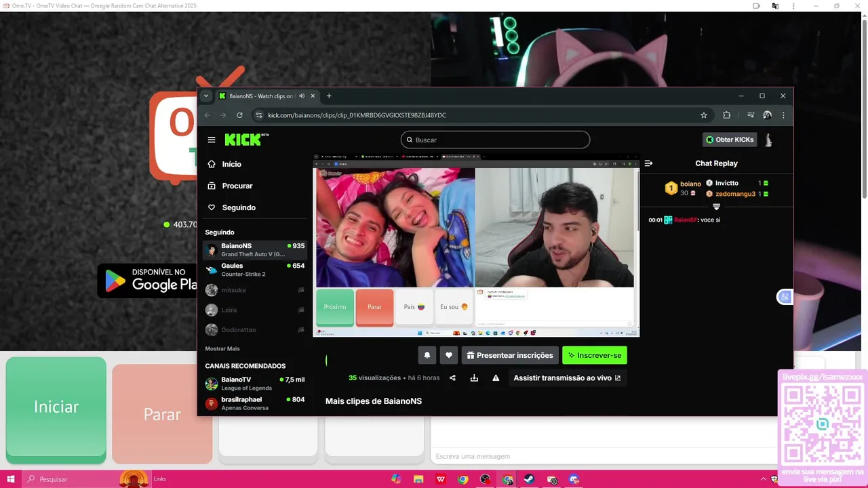Open the Windows Start menu
This screenshot has height=488, width=868.
pos(11,479)
